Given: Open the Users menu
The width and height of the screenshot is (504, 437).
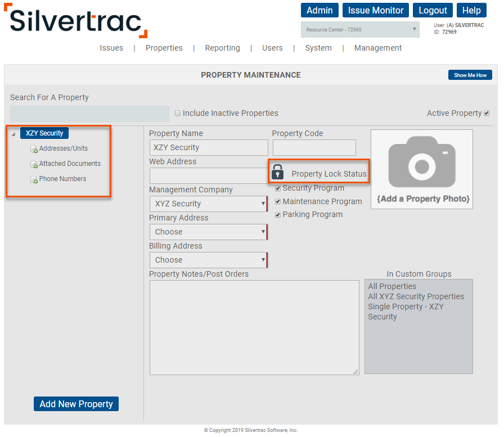Looking at the screenshot, I should coord(272,48).
